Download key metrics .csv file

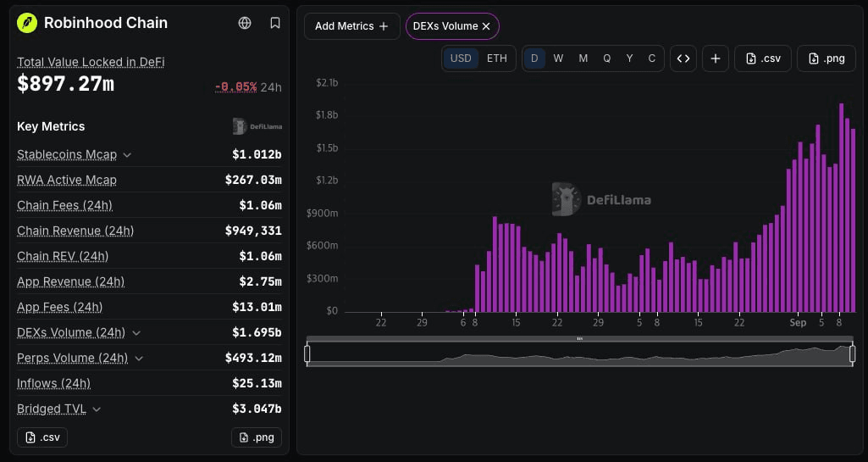tap(42, 437)
